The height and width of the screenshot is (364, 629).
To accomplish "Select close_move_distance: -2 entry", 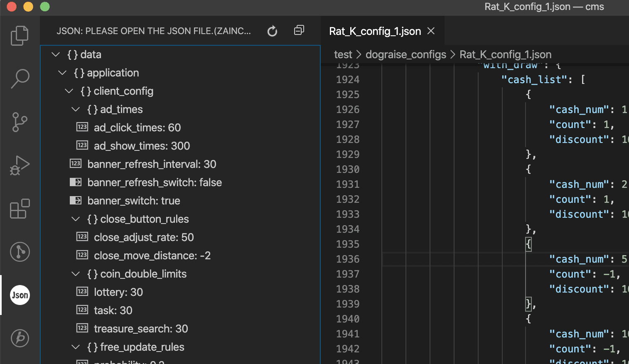I will pyautogui.click(x=180, y=256).
